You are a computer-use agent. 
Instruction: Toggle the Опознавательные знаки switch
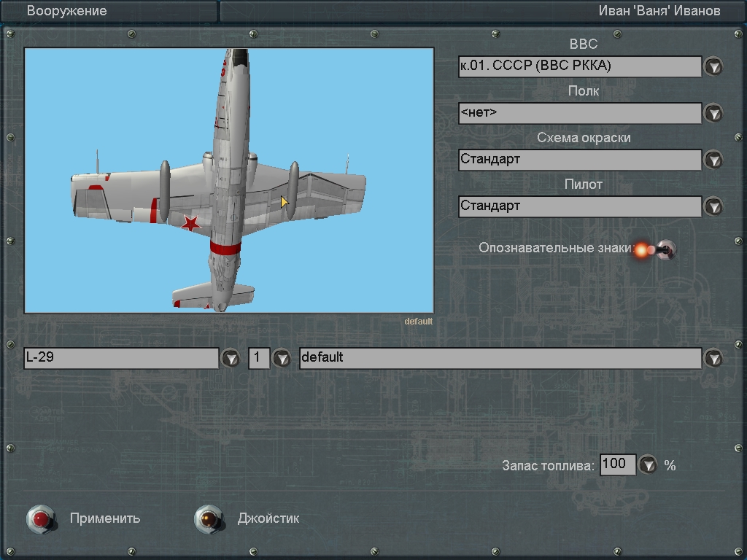click(663, 250)
